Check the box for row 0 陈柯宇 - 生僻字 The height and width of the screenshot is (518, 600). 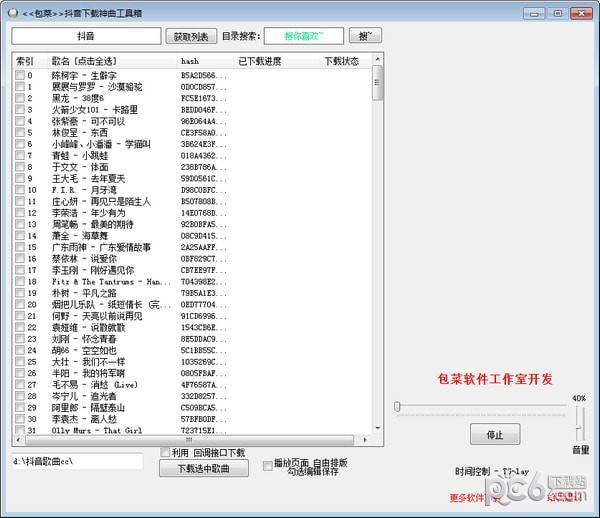click(x=20, y=75)
